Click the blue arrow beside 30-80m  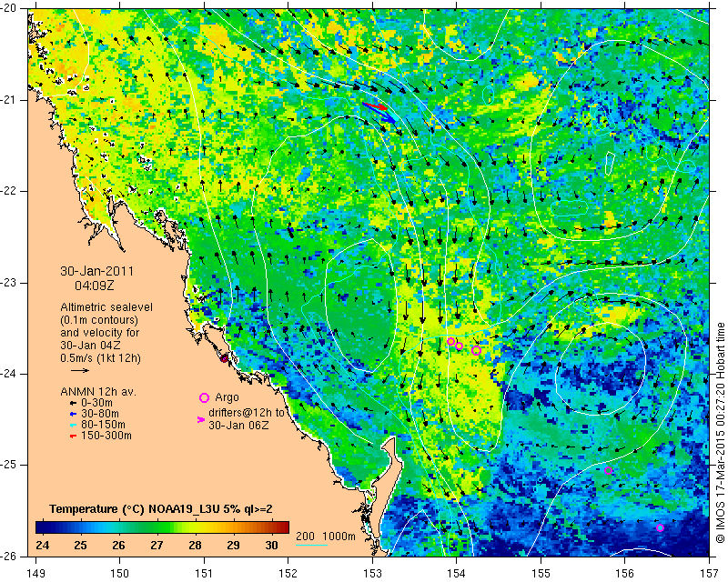tap(73, 414)
